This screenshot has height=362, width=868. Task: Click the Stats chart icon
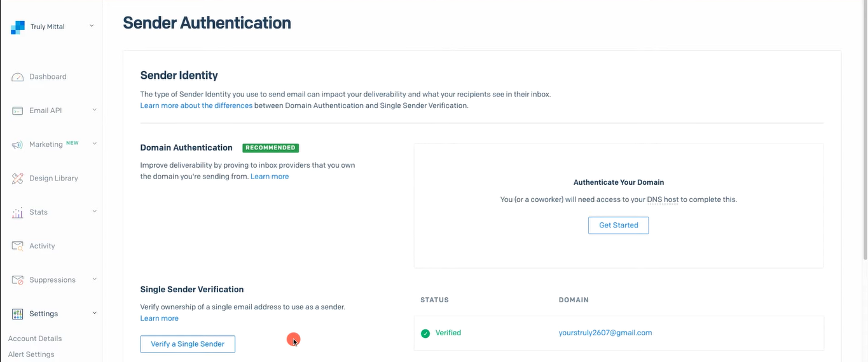click(18, 213)
